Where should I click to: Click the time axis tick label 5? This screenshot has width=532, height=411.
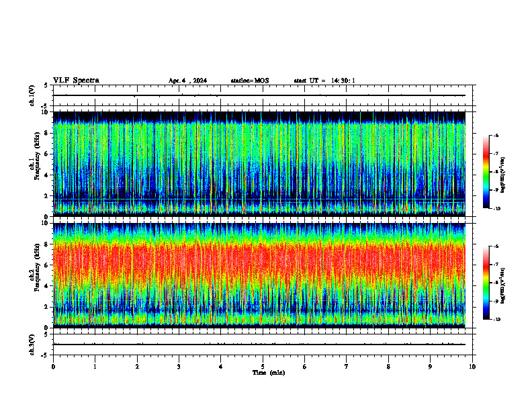tap(263, 367)
